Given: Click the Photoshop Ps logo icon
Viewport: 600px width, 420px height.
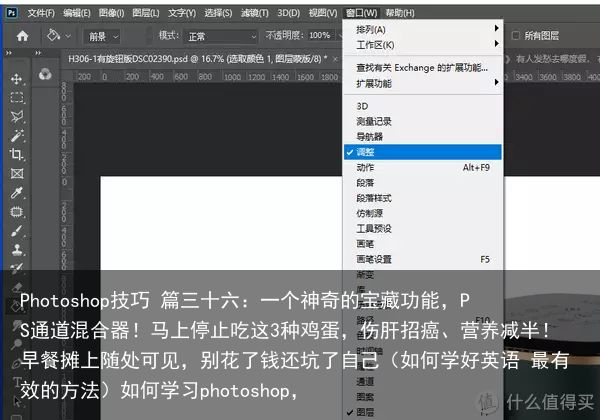Looking at the screenshot, I should 12,13.
